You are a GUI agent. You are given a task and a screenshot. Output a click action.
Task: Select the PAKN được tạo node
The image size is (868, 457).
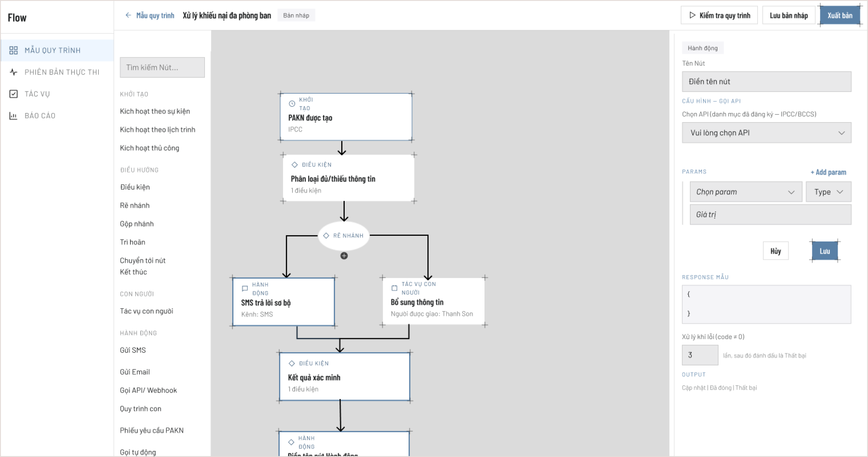(346, 117)
